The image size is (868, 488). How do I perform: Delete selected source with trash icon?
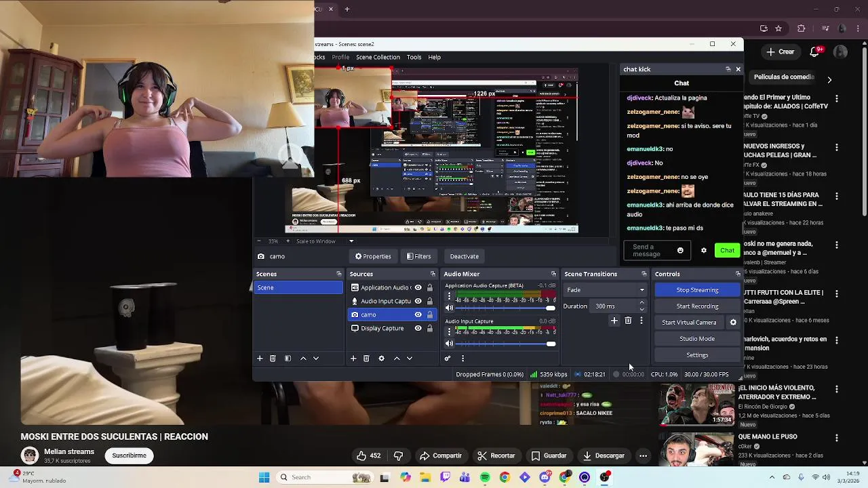(366, 358)
